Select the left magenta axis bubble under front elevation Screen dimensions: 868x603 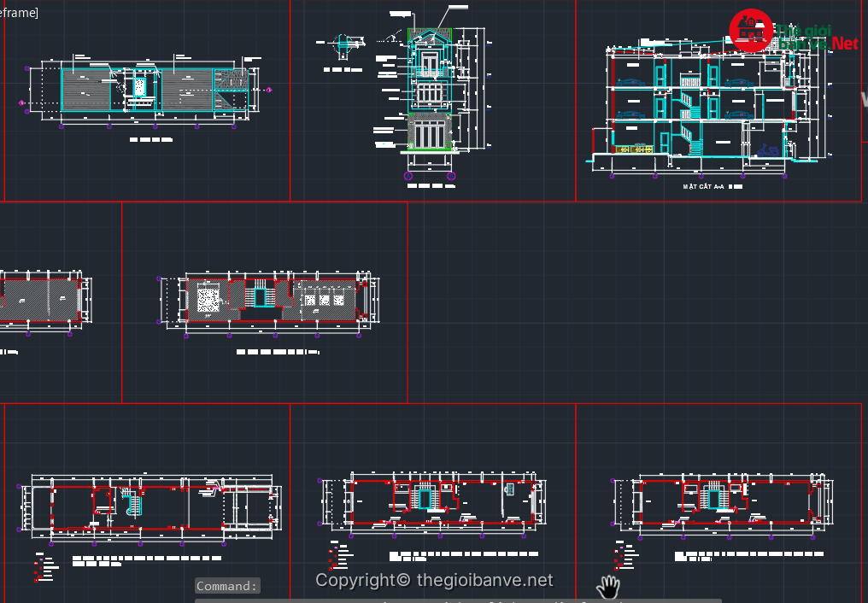409,177
